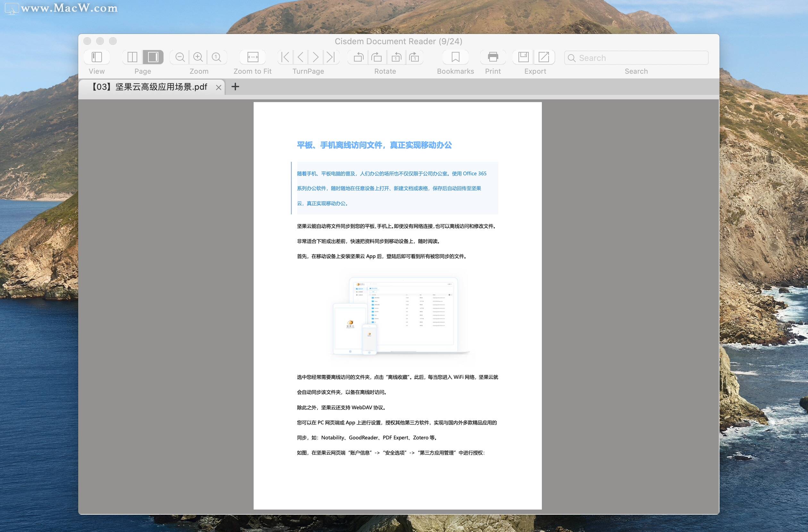Screen dimensions: 808x532
Task: Click the line listing Notability, GoodReader
Action: tap(367, 438)
